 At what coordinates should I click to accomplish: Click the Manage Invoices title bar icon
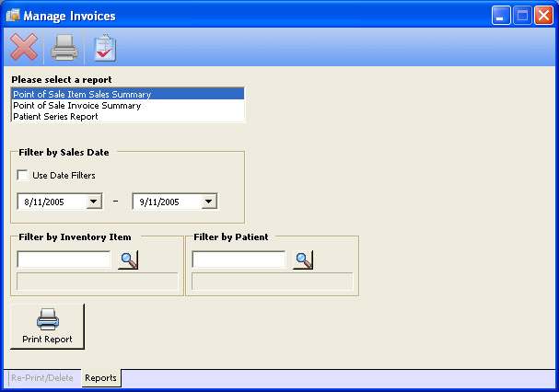click(12, 16)
